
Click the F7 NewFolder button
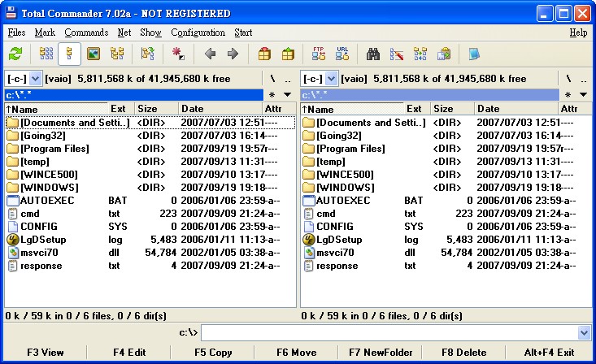coord(381,353)
